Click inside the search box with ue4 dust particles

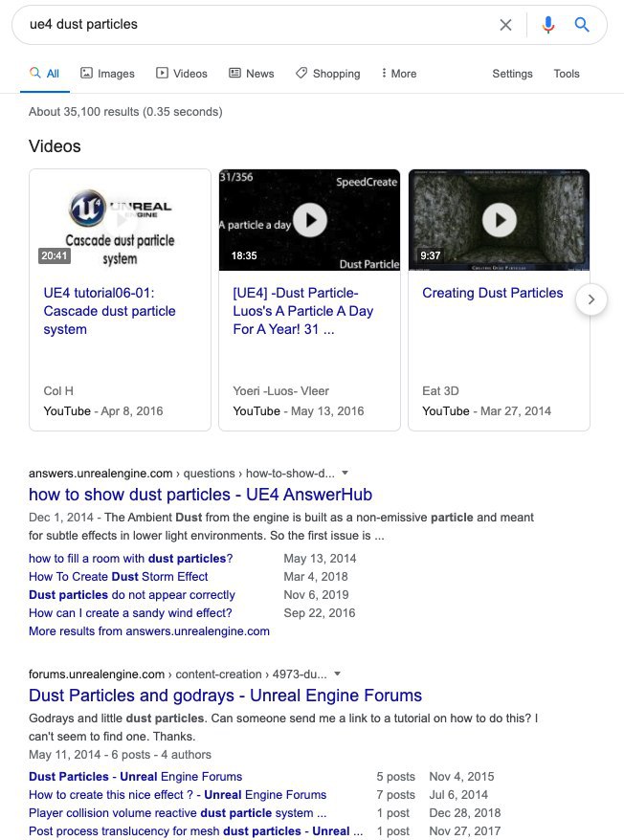click(x=257, y=25)
